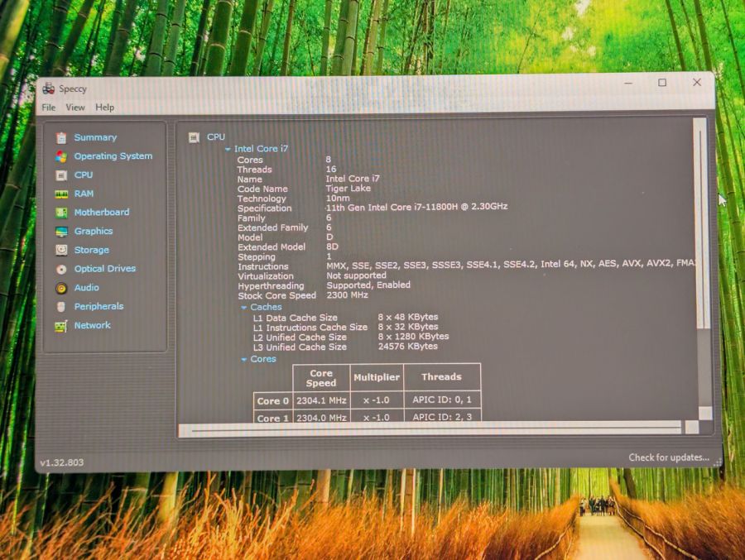Click the Core 0 row header
The height and width of the screenshot is (560, 745).
coord(272,401)
